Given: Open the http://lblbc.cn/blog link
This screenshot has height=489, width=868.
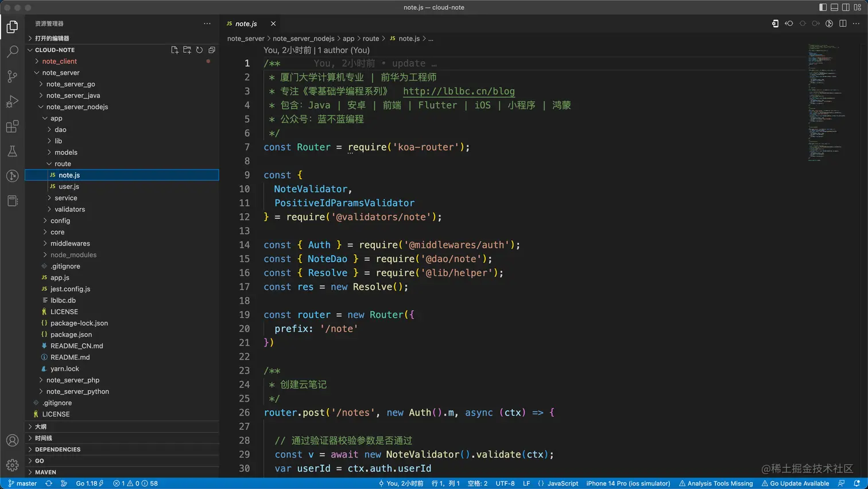Looking at the screenshot, I should tap(459, 91).
